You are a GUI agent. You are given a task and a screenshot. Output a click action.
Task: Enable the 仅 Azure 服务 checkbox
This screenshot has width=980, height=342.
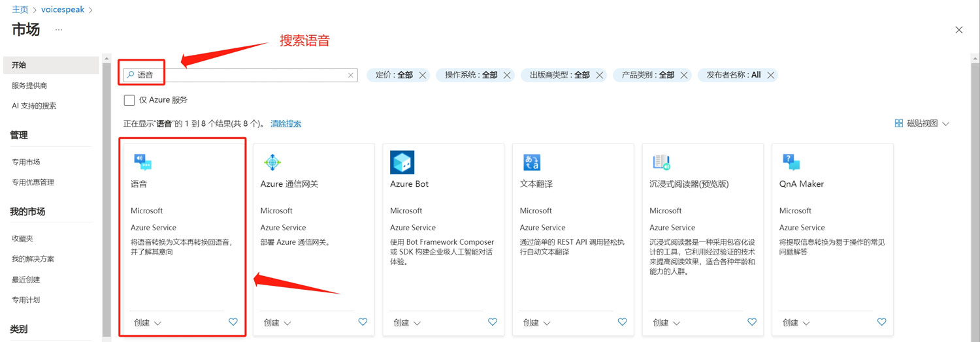point(129,100)
